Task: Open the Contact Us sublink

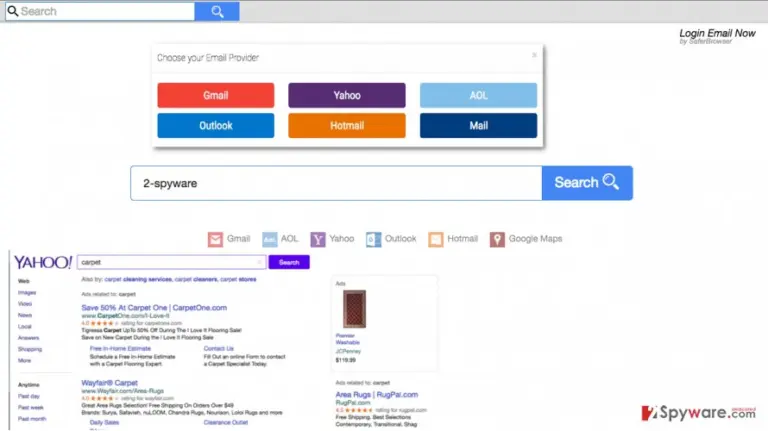Action: [x=218, y=348]
